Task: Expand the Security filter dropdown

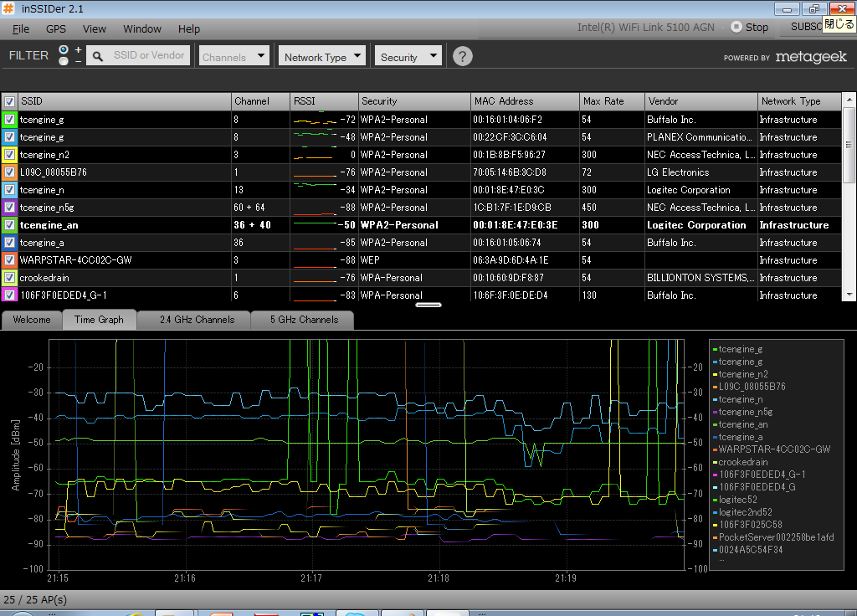Action: pos(408,57)
